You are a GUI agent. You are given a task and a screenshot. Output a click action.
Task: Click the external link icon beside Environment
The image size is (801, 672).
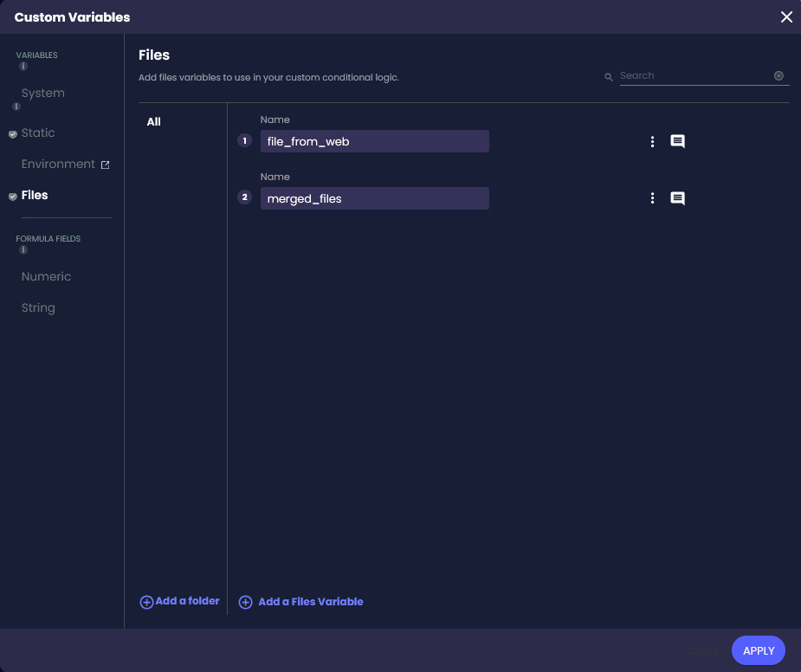tap(106, 165)
